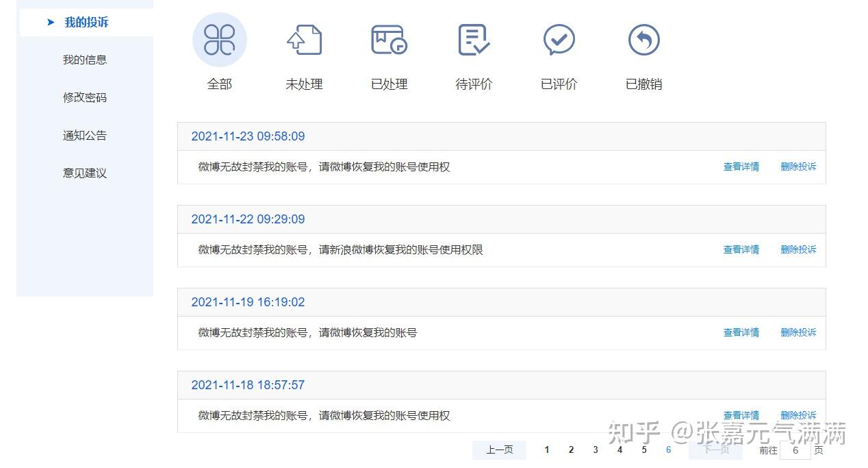Viewport: 868px width, 468px height.
Task: Open 通知公告 in sidebar
Action: (x=85, y=135)
